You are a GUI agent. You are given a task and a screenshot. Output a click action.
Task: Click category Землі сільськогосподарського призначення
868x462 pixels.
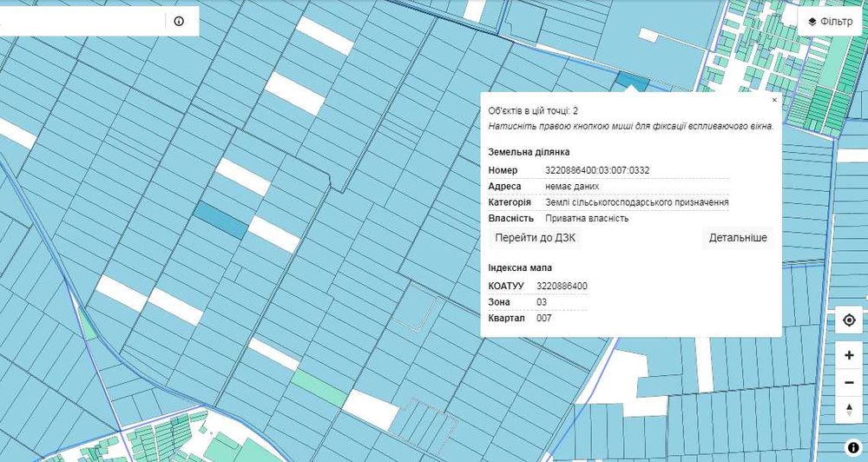coord(636,202)
